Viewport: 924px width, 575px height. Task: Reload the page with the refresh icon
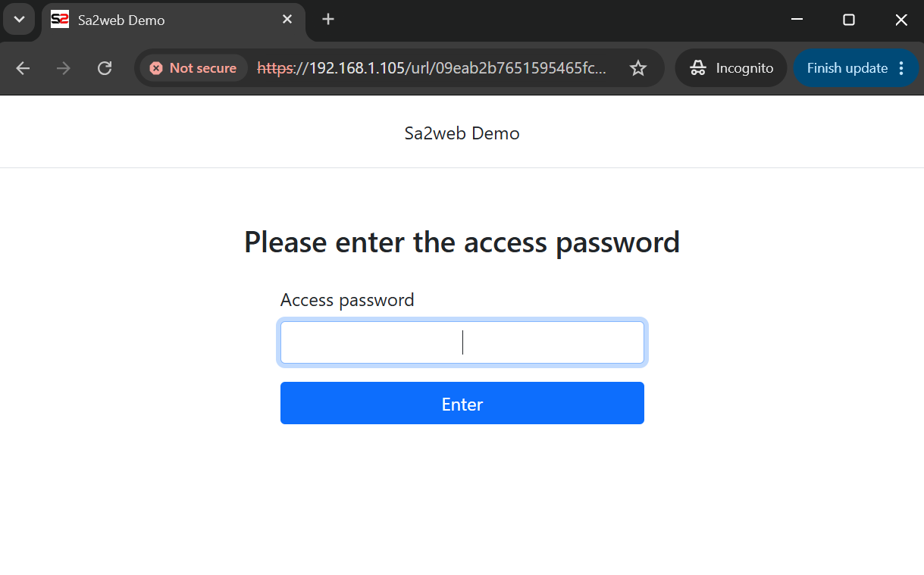pos(105,68)
